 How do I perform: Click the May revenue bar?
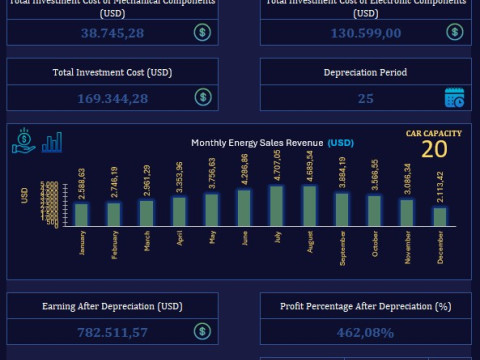pos(212,210)
